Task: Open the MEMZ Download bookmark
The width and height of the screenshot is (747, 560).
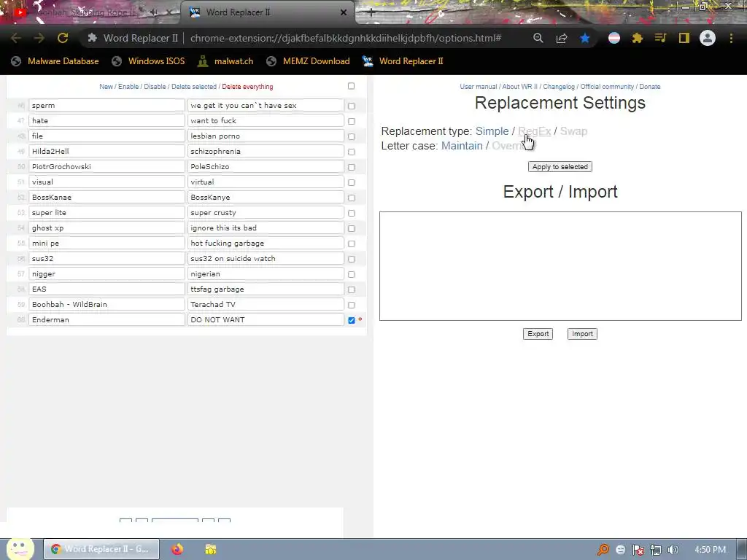Action: [308, 61]
